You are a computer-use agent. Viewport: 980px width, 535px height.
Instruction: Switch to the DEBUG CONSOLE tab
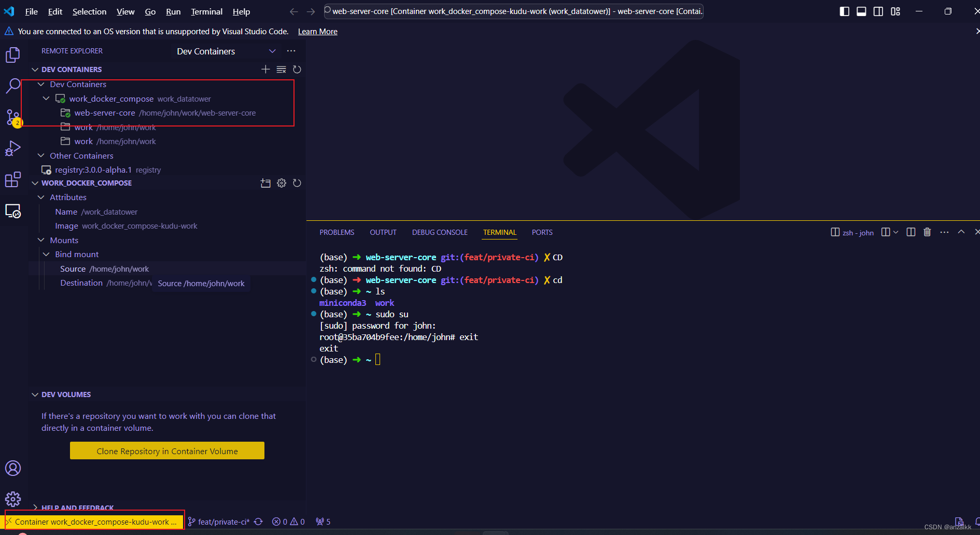[439, 232]
